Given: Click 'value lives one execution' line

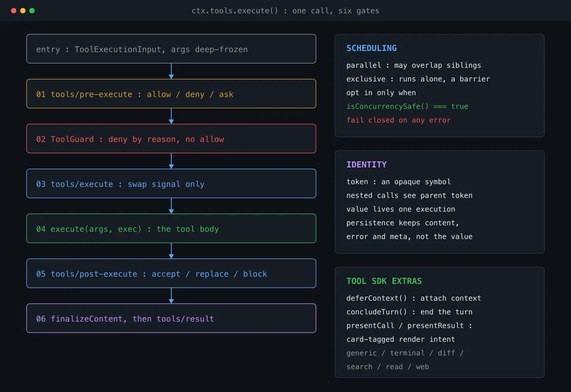Looking at the screenshot, I should tap(401, 209).
